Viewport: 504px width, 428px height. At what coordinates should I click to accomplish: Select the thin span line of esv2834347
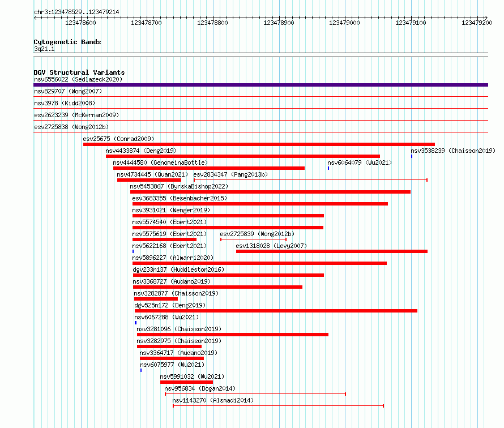tap(310, 180)
